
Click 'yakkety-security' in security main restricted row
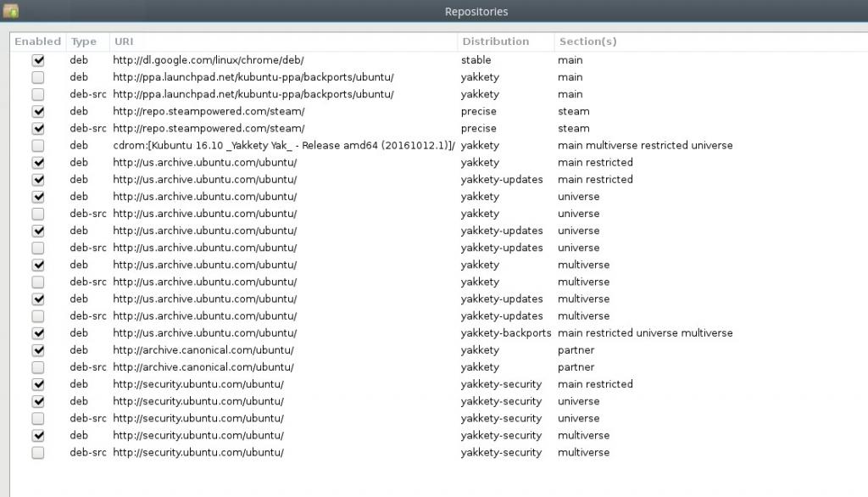point(501,384)
